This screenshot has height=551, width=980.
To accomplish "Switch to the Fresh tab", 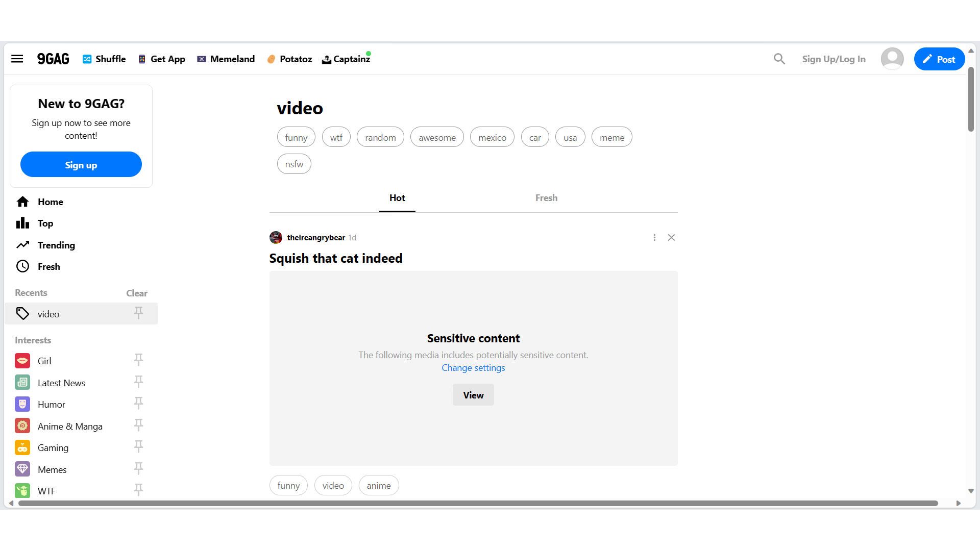I will click(x=546, y=198).
